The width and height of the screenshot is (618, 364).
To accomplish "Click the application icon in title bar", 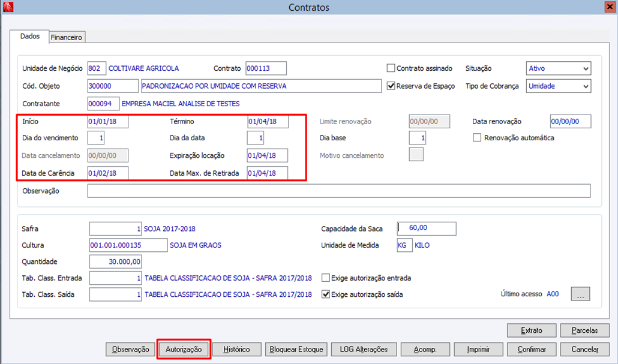I will pyautogui.click(x=8, y=7).
